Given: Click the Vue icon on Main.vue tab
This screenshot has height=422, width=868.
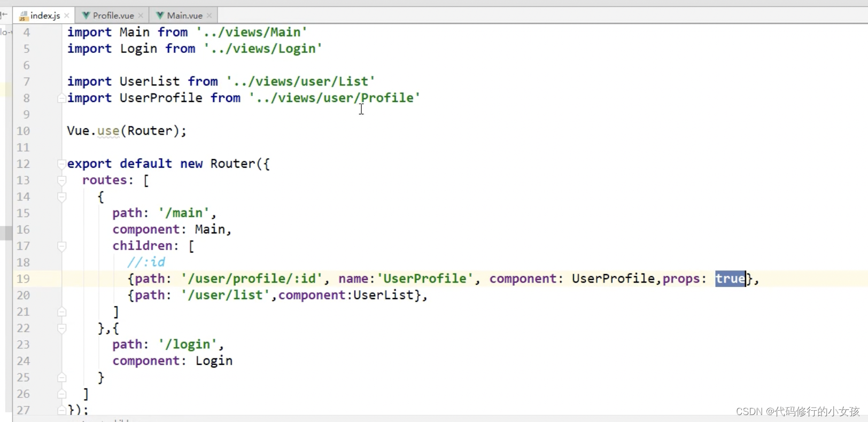Looking at the screenshot, I should (160, 15).
